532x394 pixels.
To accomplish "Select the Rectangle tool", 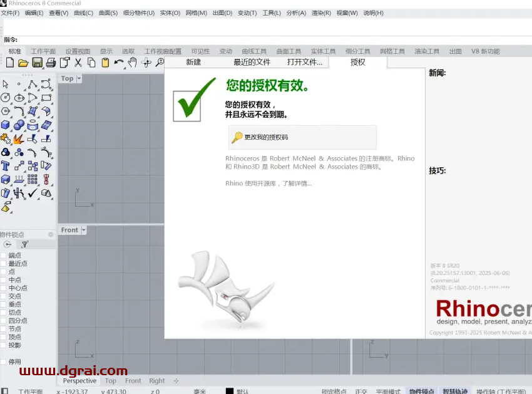I will click(46, 98).
